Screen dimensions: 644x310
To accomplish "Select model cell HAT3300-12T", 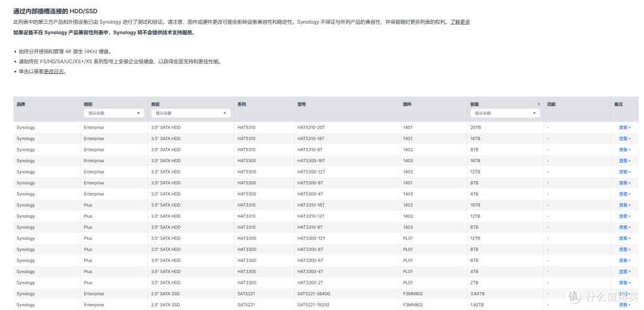I will (x=311, y=238).
